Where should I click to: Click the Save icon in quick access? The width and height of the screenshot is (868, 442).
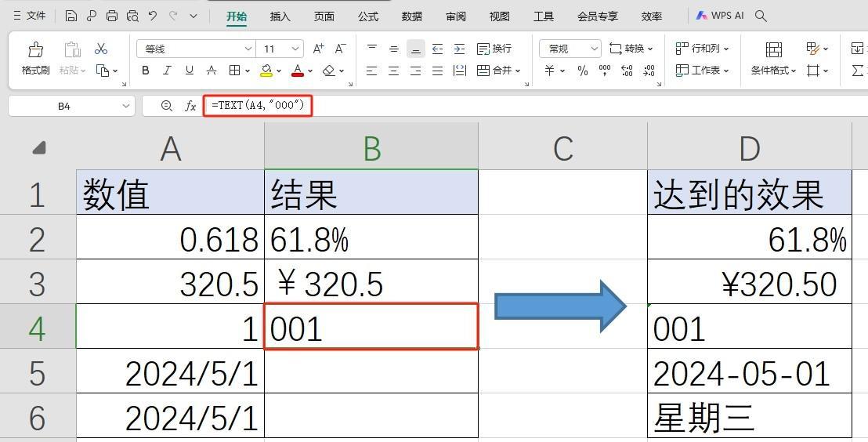click(x=71, y=16)
